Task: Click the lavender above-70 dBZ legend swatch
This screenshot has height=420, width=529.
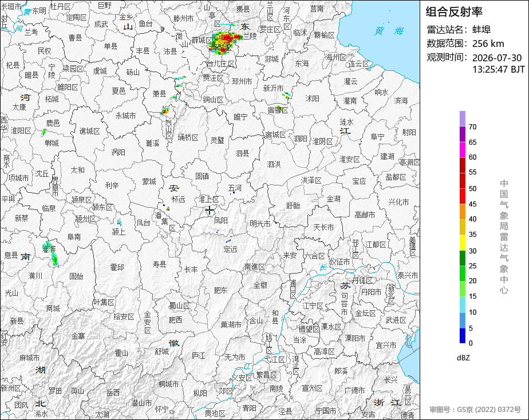Action: tap(462, 118)
